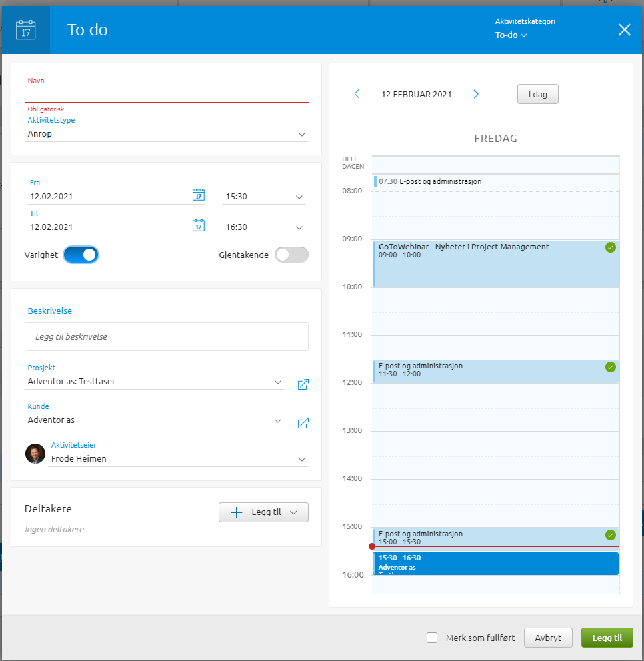The image size is (644, 661).
Task: Click Frode Heimen's profile picture
Action: tap(35, 454)
